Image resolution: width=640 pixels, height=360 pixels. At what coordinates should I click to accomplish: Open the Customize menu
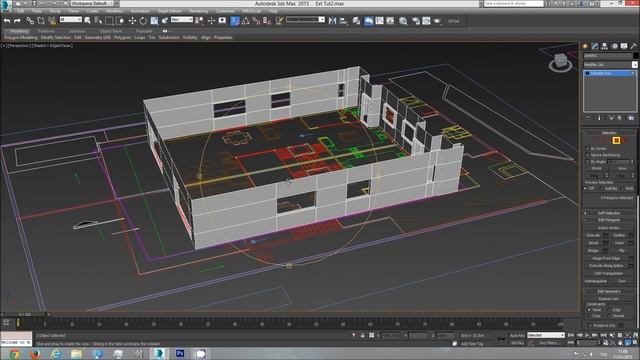coord(225,11)
